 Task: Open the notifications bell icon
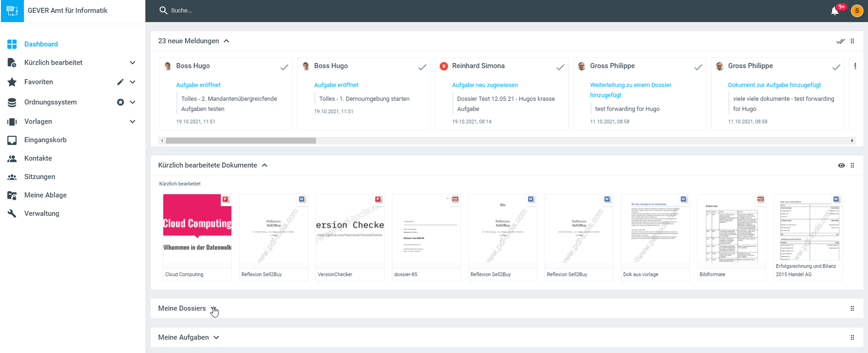click(x=835, y=11)
